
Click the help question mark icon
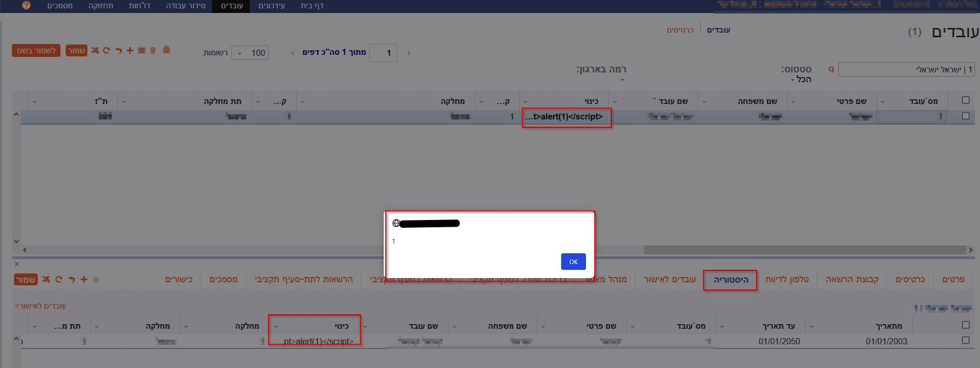(26, 6)
